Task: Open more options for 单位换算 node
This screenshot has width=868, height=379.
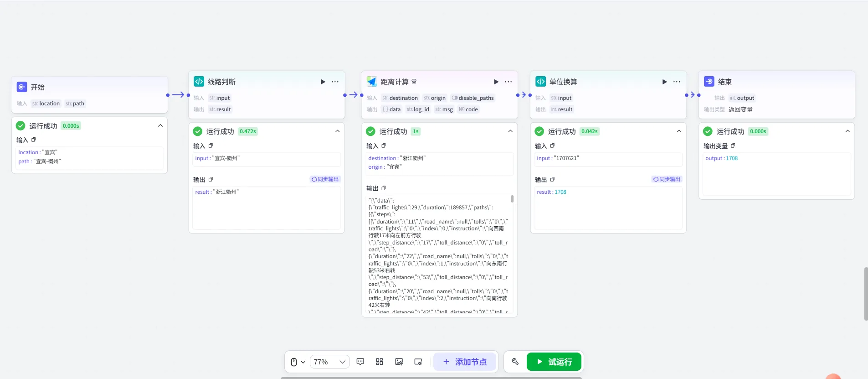Action: [x=677, y=82]
